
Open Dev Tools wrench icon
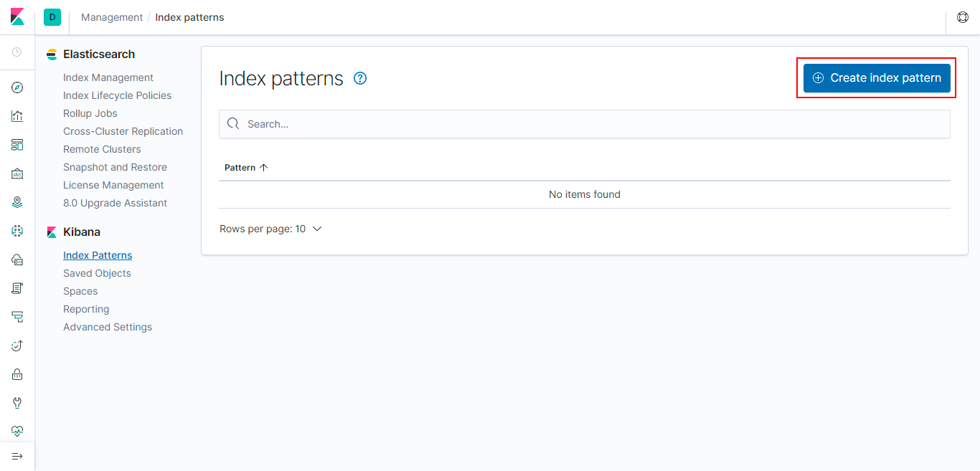[x=17, y=403]
